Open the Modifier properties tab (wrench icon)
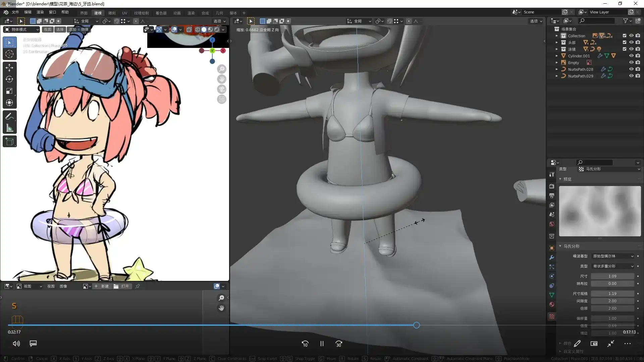This screenshot has width=644, height=362. [552, 257]
